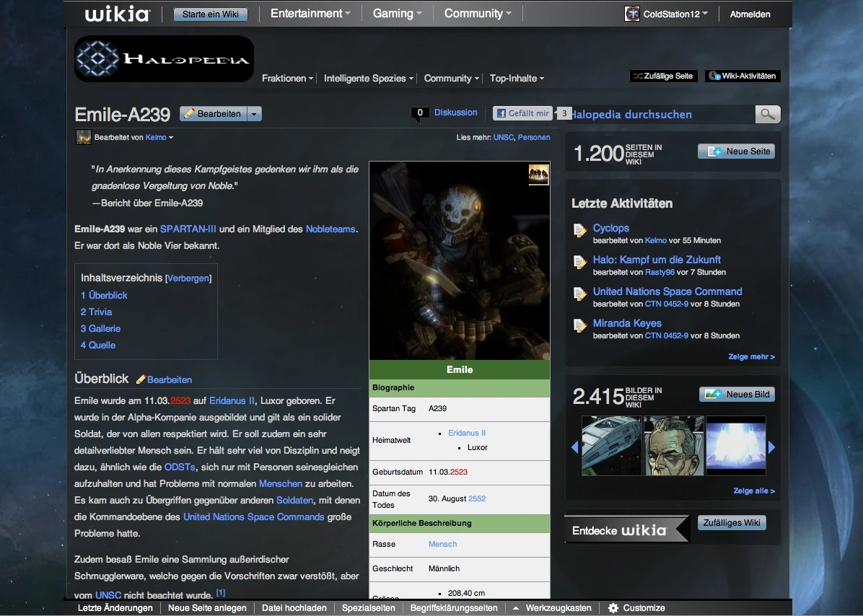Click Letzte Änderungen in bottom toolbar
The width and height of the screenshot is (863, 616).
115,608
